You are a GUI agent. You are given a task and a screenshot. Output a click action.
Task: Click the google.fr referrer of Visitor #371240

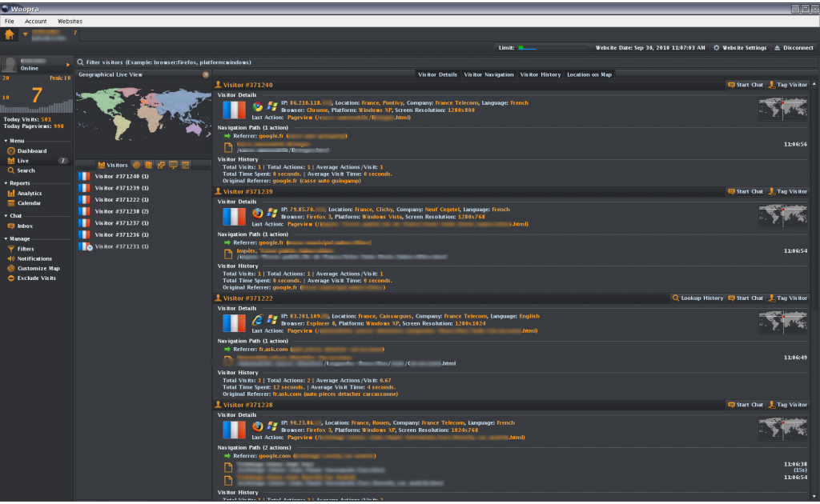[271, 136]
